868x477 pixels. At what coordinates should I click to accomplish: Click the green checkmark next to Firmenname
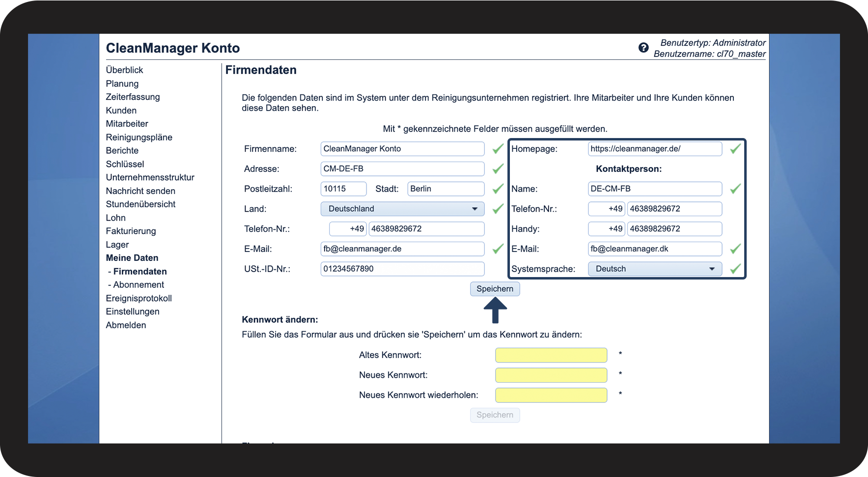[x=498, y=149]
